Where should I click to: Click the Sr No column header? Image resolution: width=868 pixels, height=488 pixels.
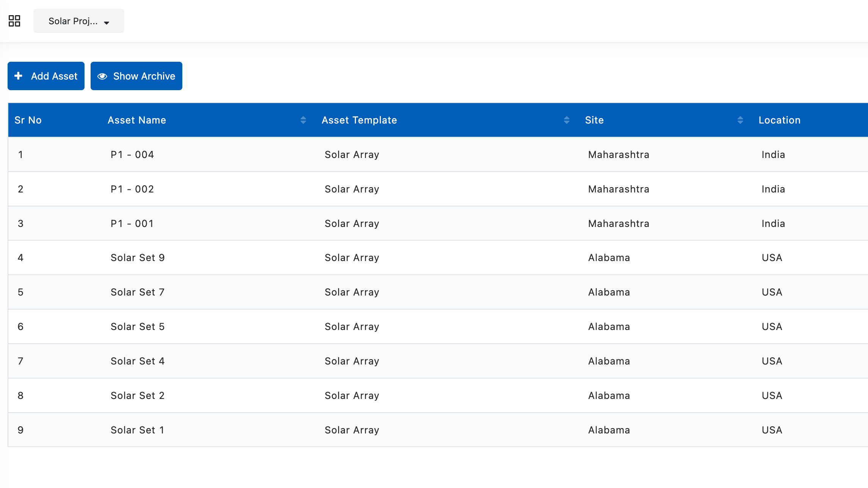(x=28, y=120)
